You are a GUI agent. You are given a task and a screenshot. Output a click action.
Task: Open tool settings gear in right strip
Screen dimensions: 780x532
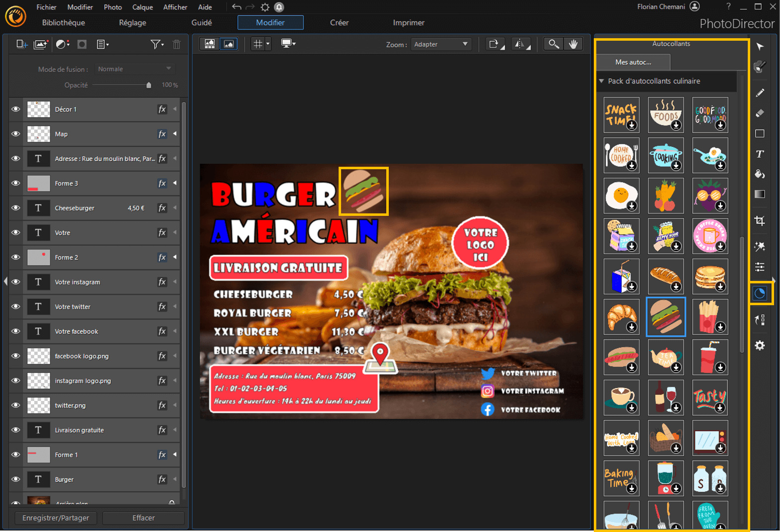coord(760,345)
